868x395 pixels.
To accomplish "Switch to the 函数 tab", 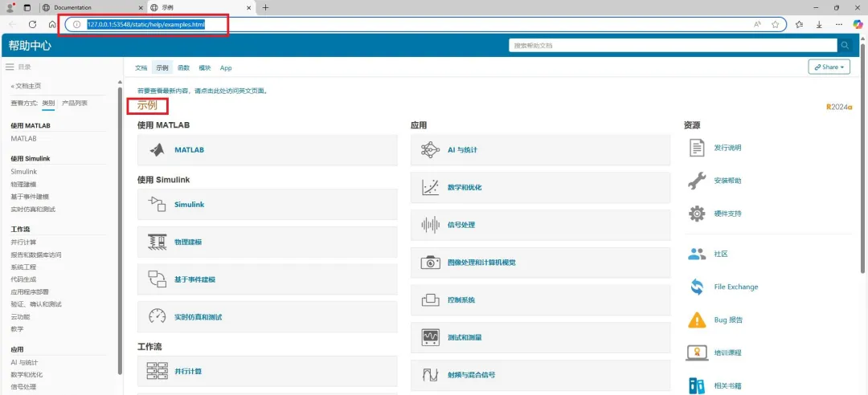I will point(183,67).
